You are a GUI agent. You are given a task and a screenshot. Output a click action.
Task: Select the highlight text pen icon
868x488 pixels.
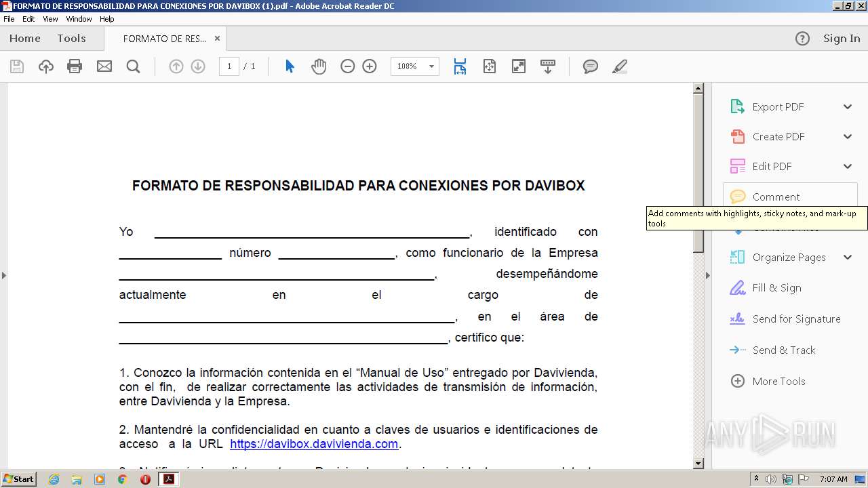coord(619,66)
